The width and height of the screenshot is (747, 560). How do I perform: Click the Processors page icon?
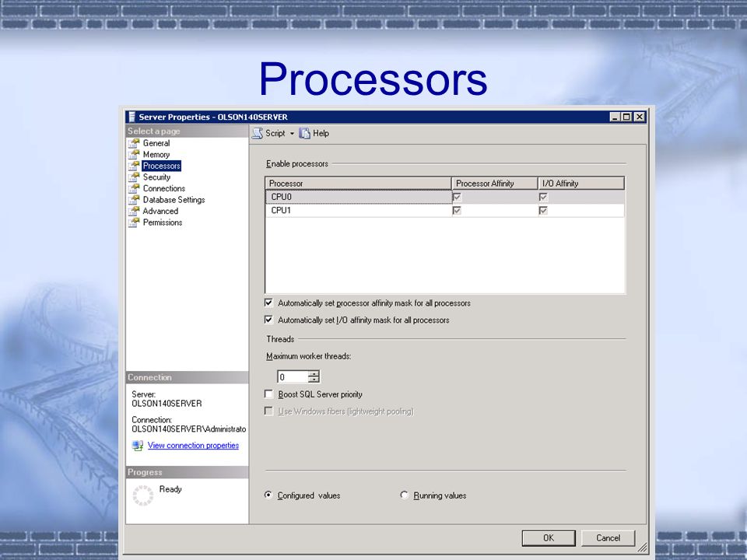click(x=134, y=166)
